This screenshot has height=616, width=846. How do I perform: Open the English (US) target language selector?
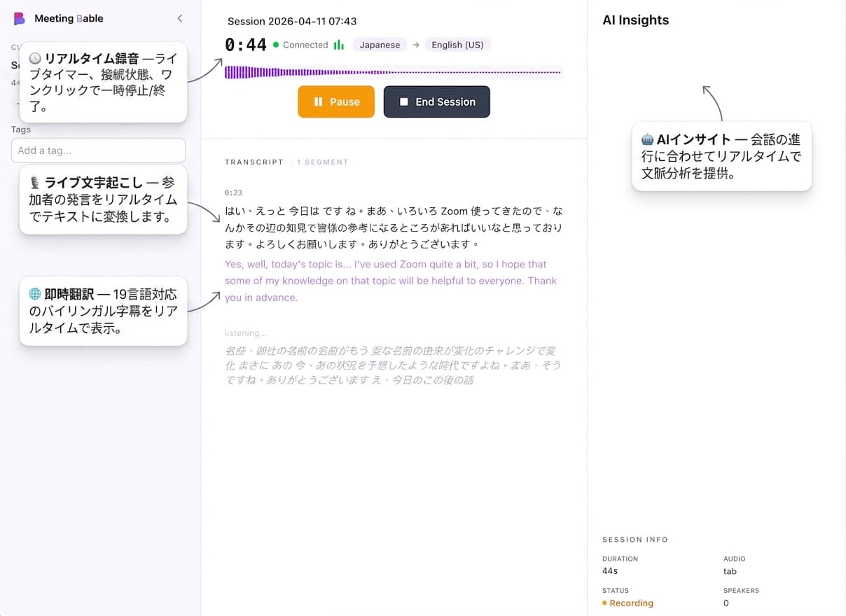(x=457, y=44)
